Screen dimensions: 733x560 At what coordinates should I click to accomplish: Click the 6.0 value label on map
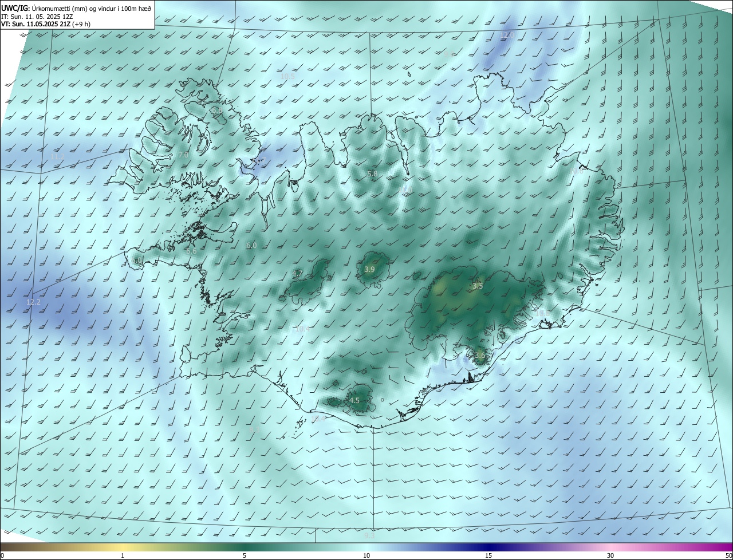coord(251,245)
